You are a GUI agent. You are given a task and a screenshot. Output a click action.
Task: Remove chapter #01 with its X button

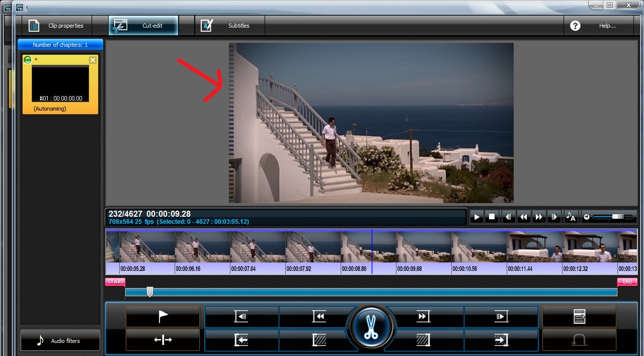pos(93,60)
